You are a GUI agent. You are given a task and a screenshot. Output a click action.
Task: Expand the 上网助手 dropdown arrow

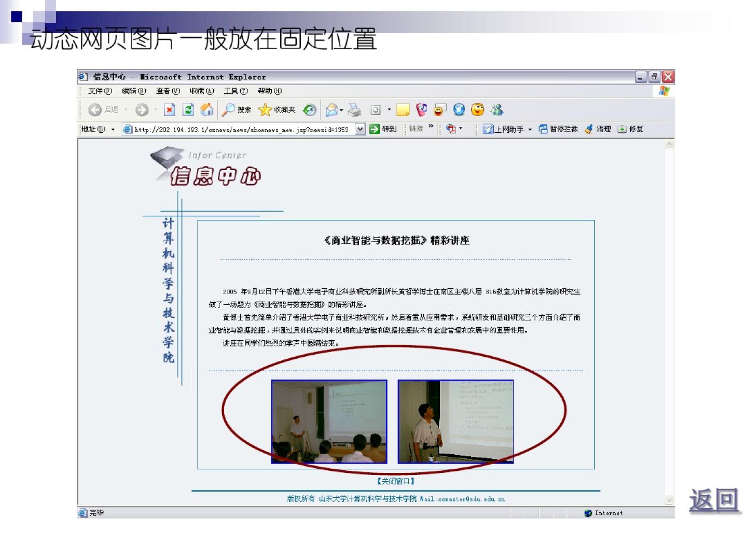click(530, 130)
